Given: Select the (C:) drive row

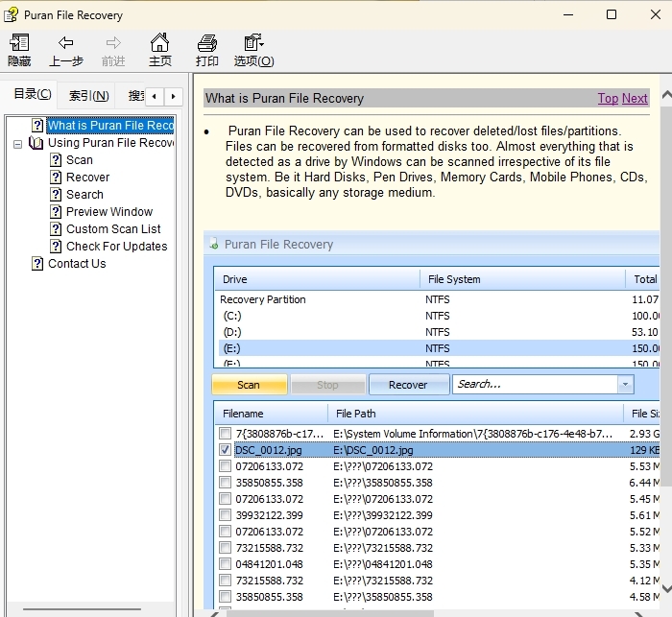Looking at the screenshot, I should (437, 316).
